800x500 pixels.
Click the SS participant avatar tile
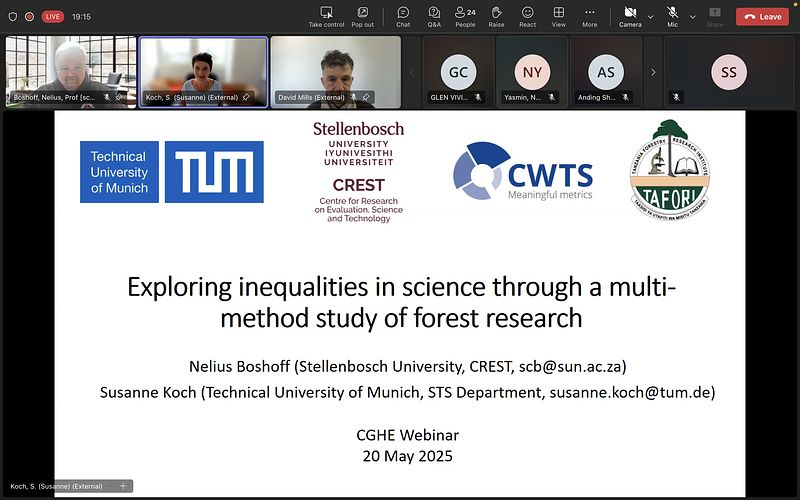click(728, 72)
